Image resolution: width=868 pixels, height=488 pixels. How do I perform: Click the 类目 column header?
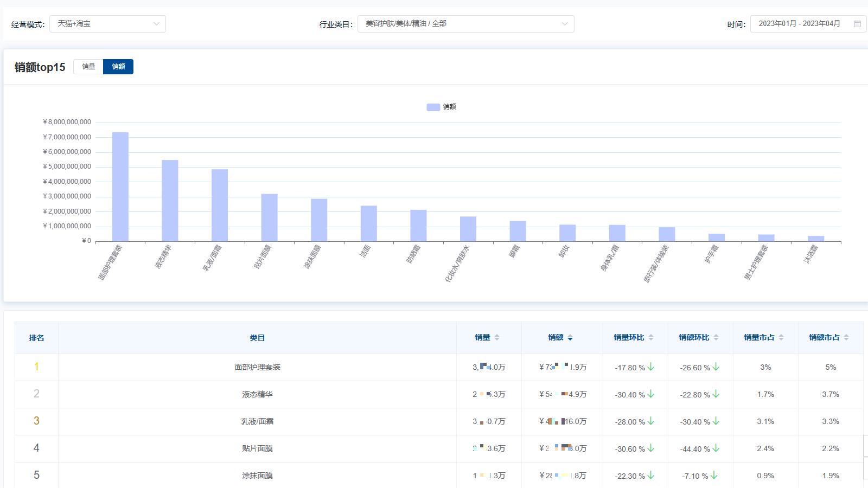click(257, 338)
